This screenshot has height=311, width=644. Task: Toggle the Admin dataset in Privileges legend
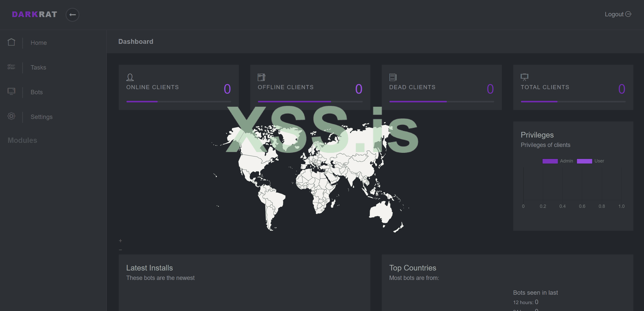coord(550,161)
